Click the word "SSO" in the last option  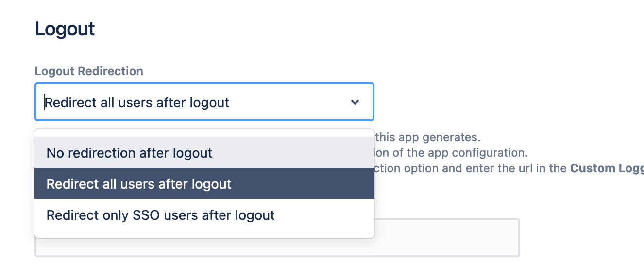(145, 215)
